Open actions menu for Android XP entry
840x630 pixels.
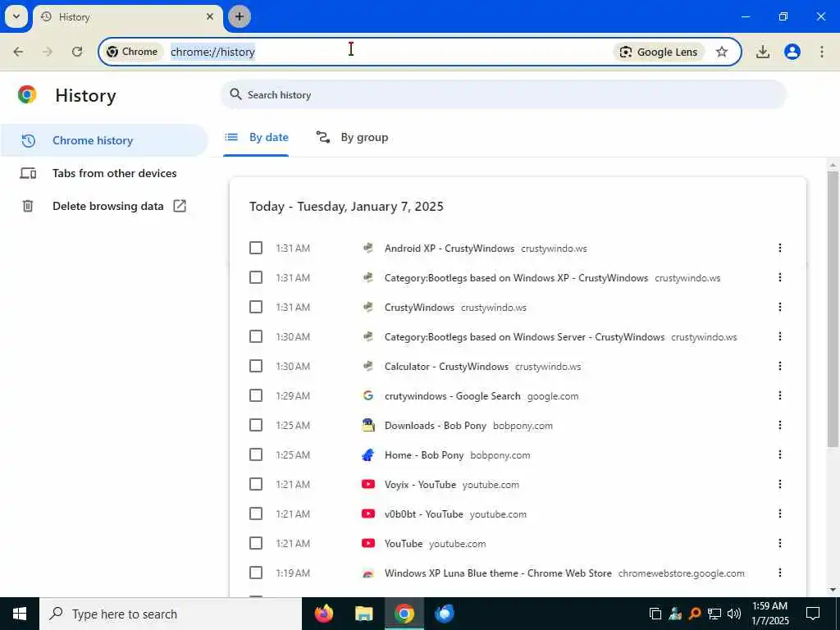pos(779,248)
